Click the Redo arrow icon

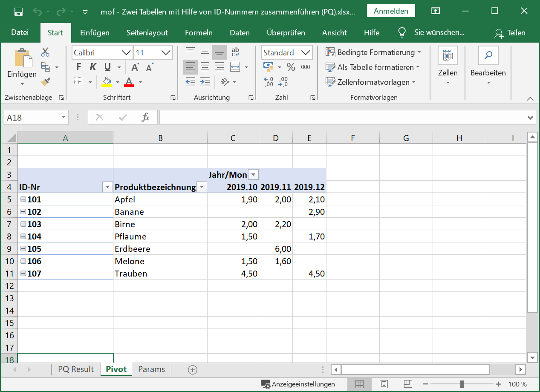[61, 12]
